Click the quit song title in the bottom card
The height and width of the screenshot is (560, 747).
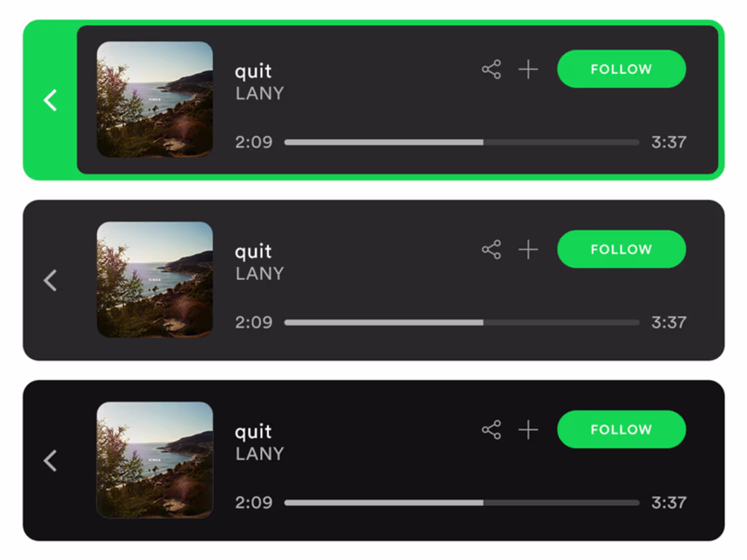(253, 432)
